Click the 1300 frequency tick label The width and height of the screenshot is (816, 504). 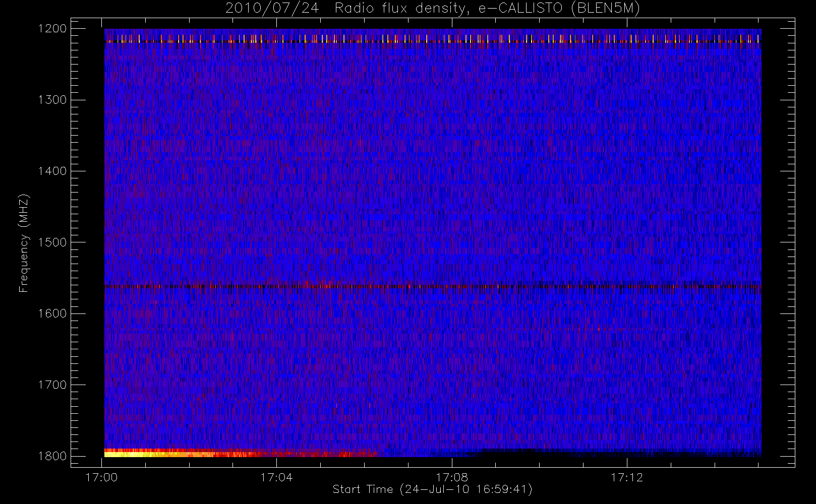point(52,100)
